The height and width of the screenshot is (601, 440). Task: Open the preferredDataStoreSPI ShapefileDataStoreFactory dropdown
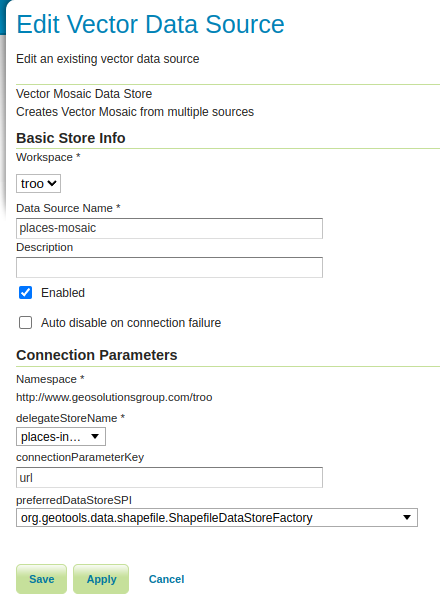217,518
